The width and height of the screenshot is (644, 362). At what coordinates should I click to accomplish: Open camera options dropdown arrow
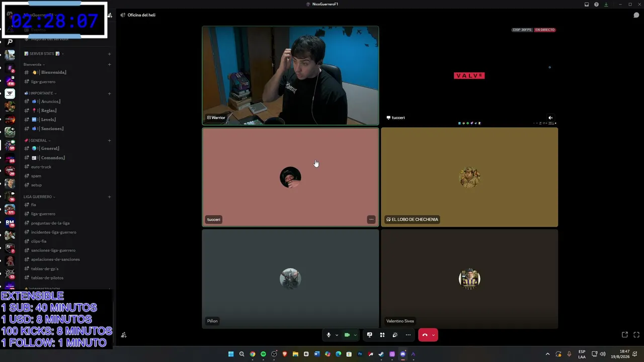click(x=355, y=335)
